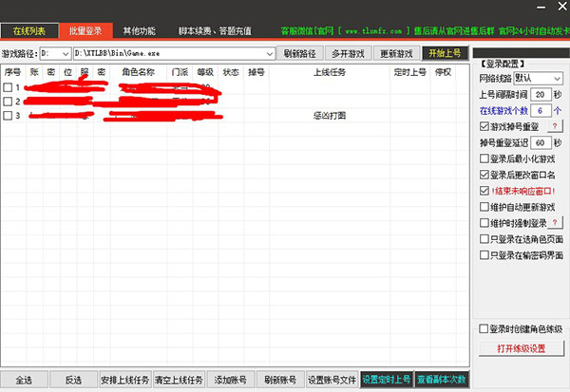Click the 设置定时上号 button

[387, 380]
